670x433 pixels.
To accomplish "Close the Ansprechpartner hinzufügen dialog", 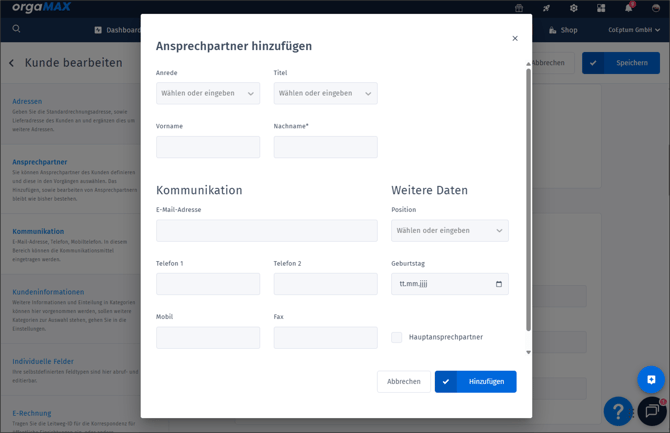I will point(515,38).
